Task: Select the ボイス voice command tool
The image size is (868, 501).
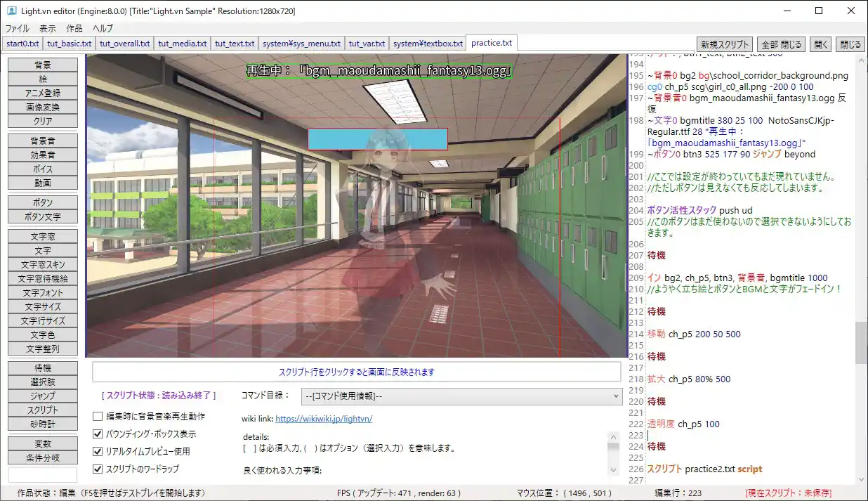Action: [42, 169]
